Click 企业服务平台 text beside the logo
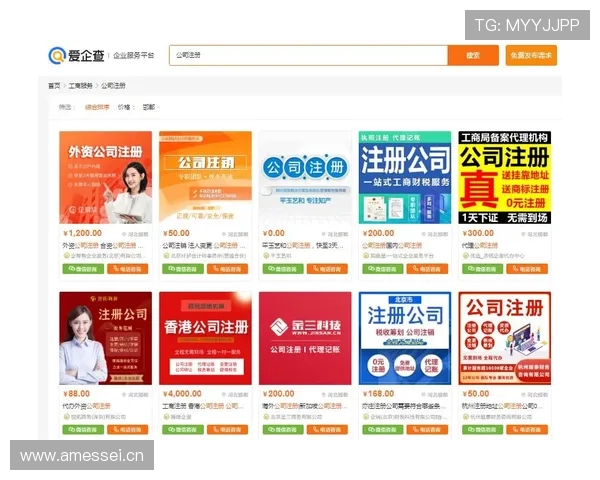The width and height of the screenshot is (600, 480). [134, 56]
